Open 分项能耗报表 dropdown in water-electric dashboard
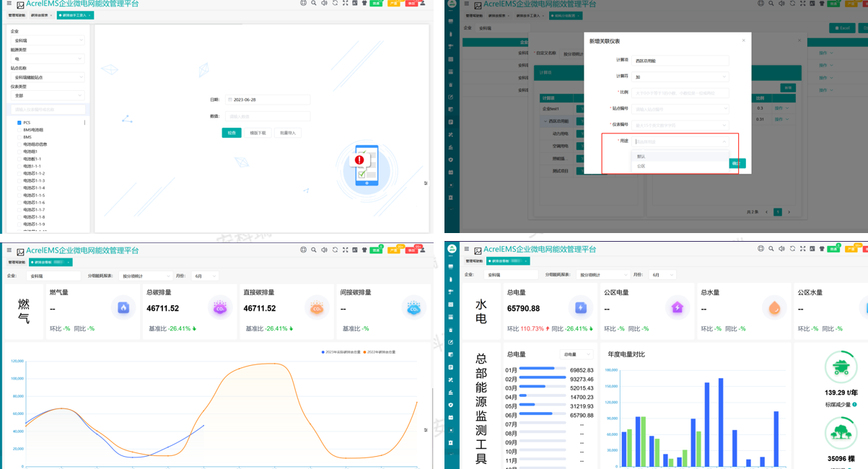This screenshot has height=469, width=868. (602, 275)
